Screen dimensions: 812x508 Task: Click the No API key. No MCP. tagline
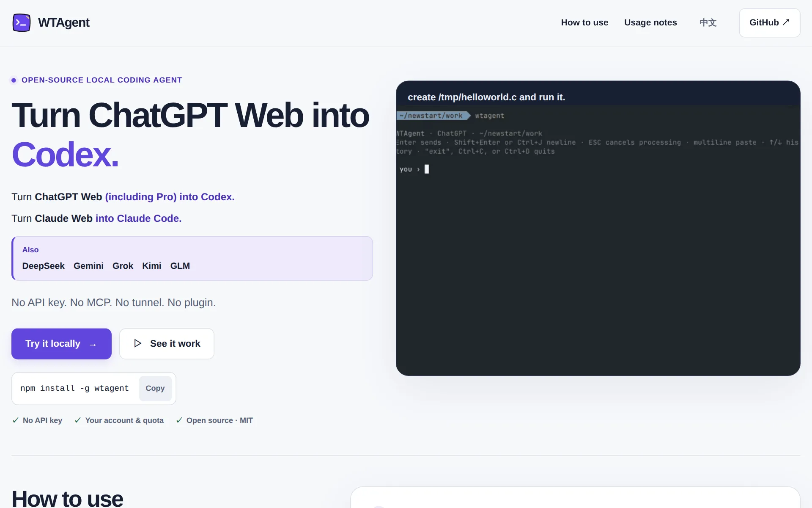coord(113,303)
